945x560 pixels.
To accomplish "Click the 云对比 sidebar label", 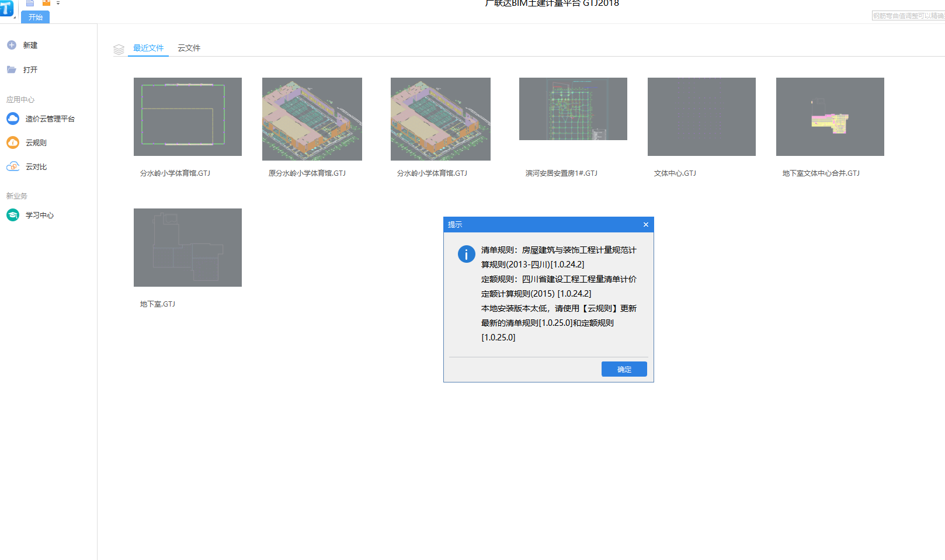I will (36, 166).
